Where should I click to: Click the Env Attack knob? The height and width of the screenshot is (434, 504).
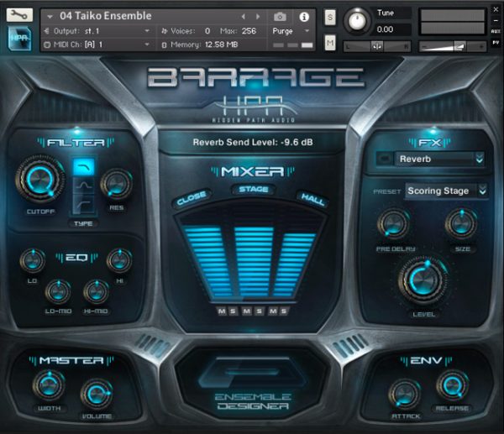(x=405, y=395)
